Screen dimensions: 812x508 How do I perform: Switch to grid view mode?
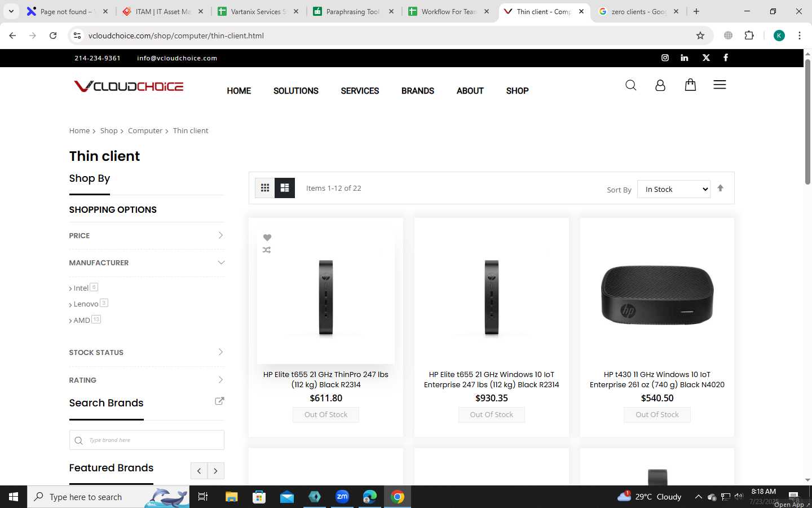coord(265,188)
